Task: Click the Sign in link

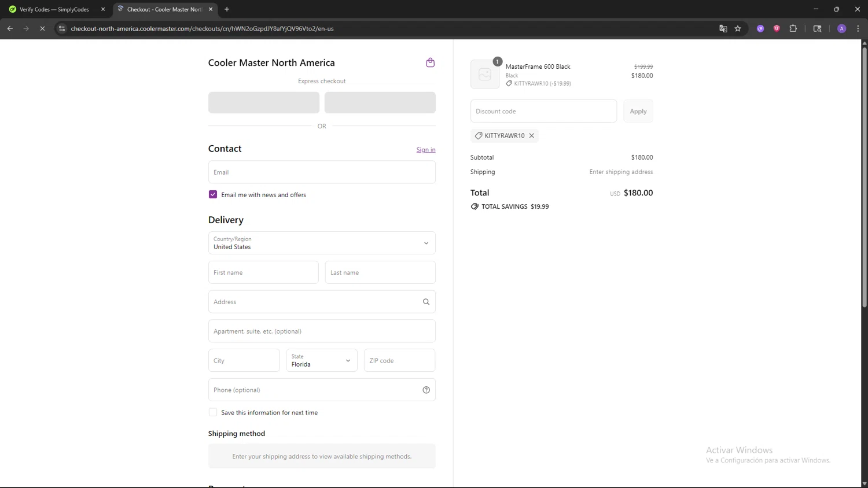Action: point(426,150)
